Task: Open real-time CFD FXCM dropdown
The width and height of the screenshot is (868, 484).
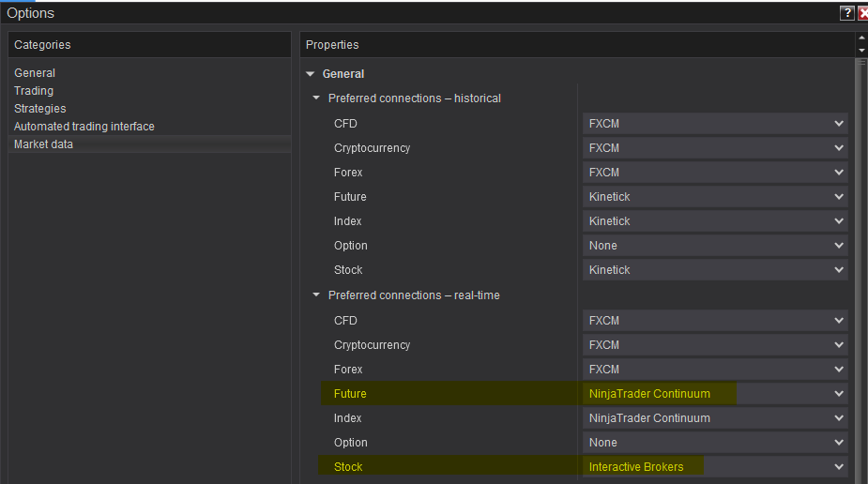Action: (715, 320)
